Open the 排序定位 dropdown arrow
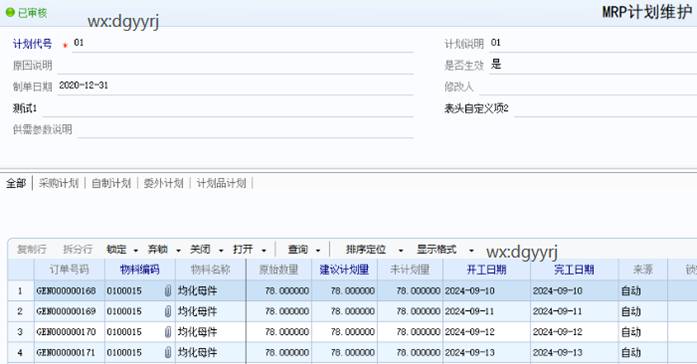Image resolution: width=697 pixels, height=364 pixels. [x=401, y=250]
